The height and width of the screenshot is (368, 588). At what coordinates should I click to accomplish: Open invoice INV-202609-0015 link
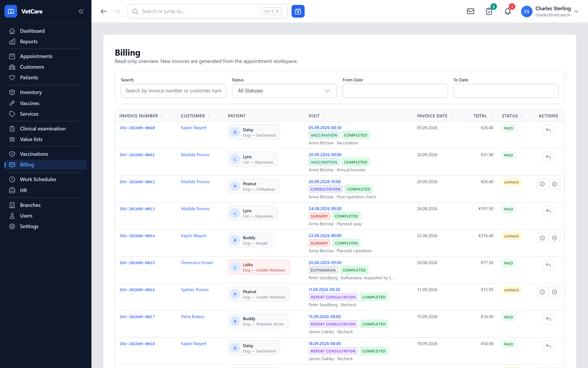(137, 263)
